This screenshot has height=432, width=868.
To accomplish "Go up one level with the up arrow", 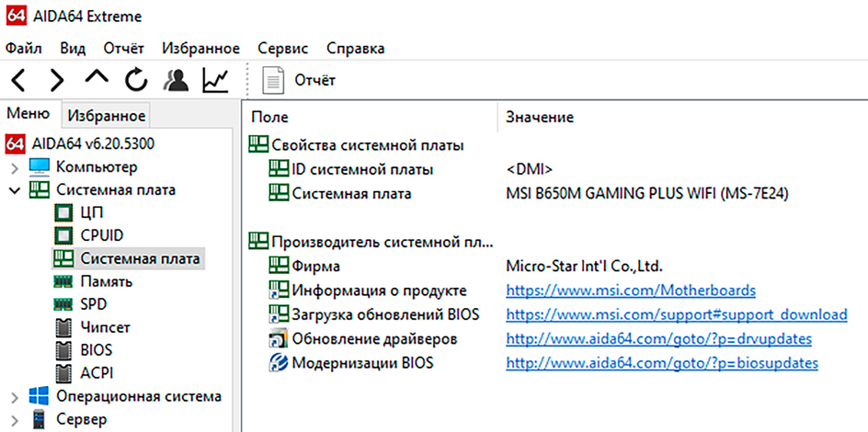I will (97, 78).
